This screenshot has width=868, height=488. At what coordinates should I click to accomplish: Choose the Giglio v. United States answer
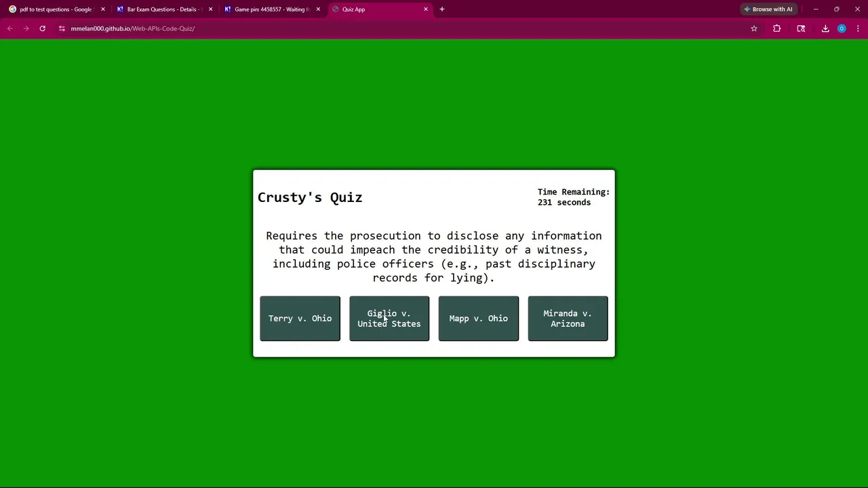click(x=389, y=319)
